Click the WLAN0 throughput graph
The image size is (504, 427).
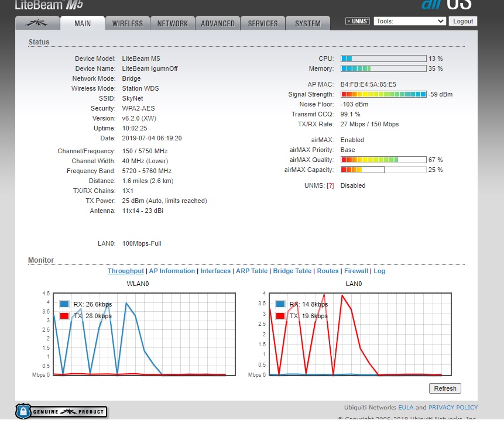point(145,334)
